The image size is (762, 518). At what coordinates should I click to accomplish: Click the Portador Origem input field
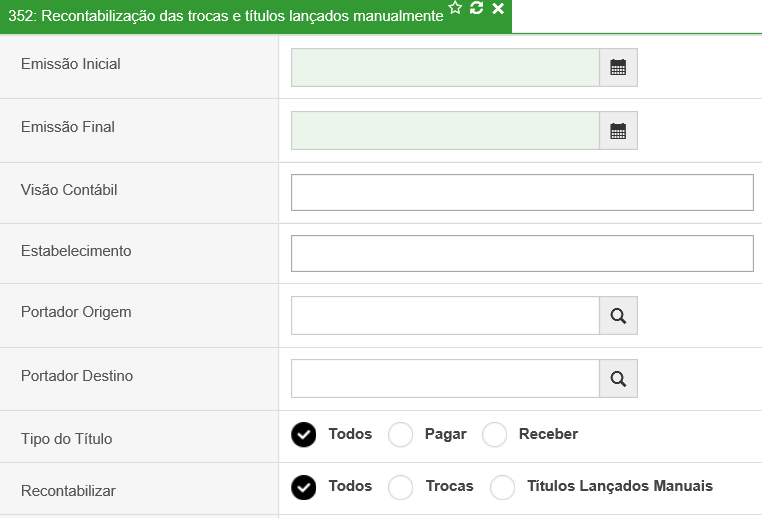coord(445,316)
